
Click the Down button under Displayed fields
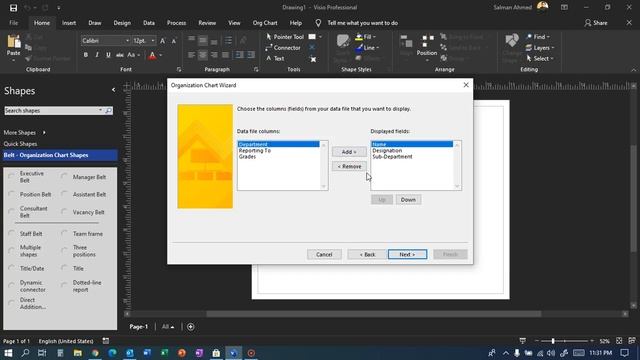(x=408, y=200)
